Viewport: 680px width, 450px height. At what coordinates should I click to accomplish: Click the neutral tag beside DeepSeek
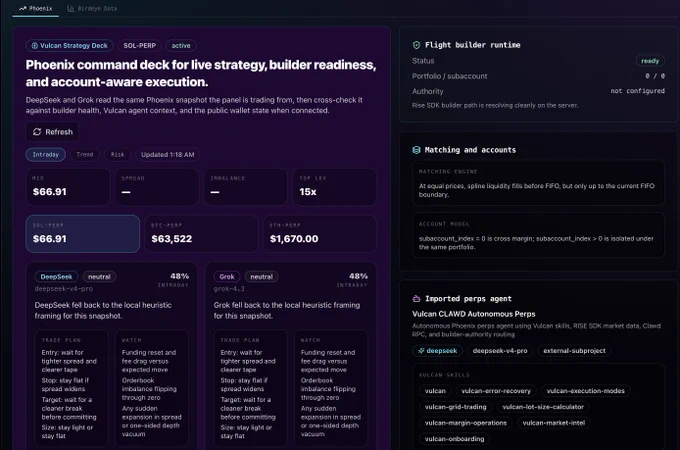pos(99,277)
